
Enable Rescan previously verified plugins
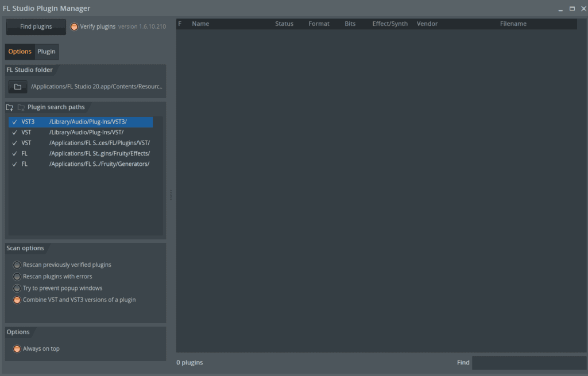pyautogui.click(x=17, y=265)
